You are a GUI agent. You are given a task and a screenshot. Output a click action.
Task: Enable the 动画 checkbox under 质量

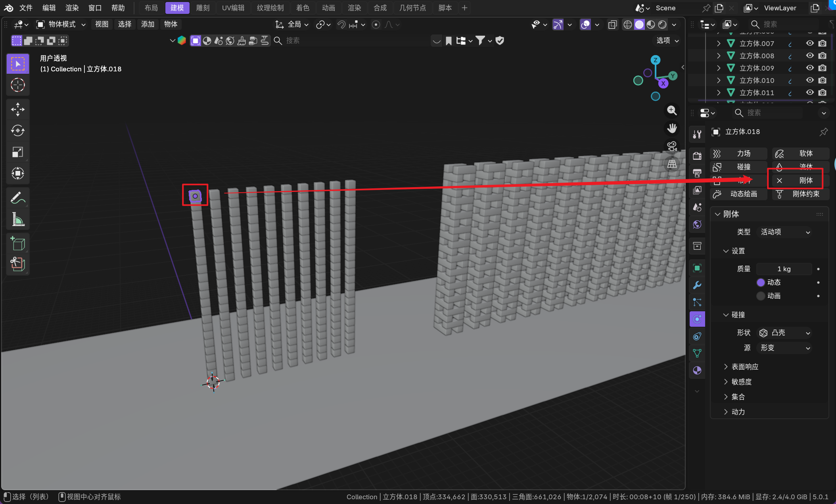tap(760, 296)
